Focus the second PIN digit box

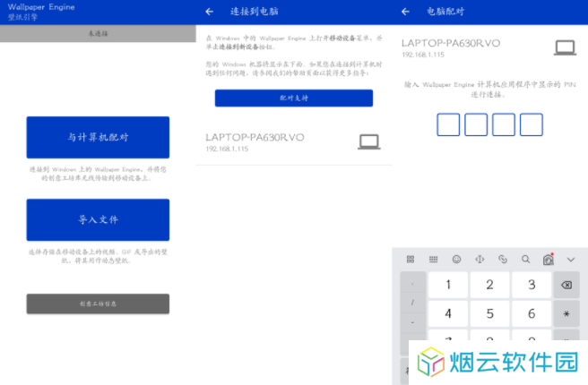click(x=476, y=124)
